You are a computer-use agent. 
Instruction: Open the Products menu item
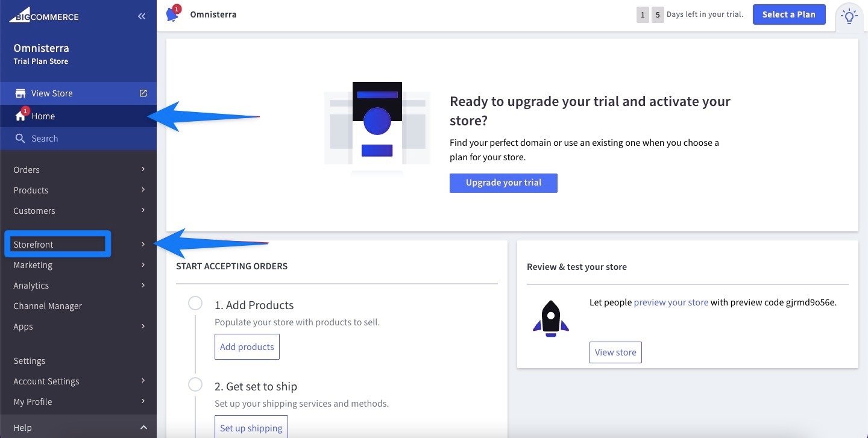(78, 190)
